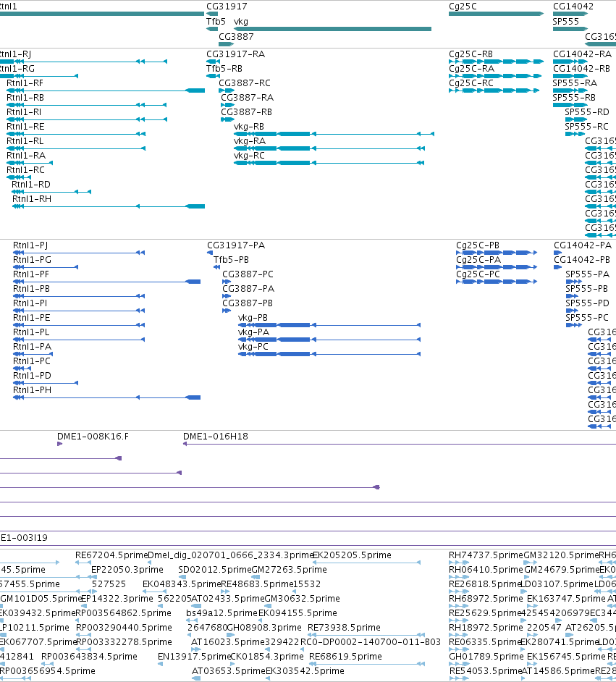Select protein label vkg-PB
This screenshot has width=616, height=682.
(253, 318)
